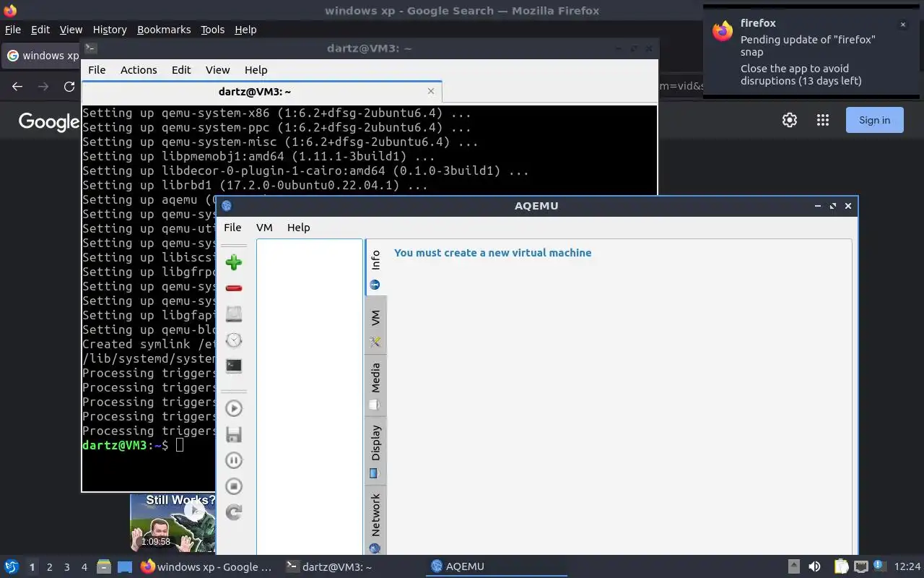Image resolution: width=924 pixels, height=578 pixels.
Task: Open the application launcher menu icon
Action: point(11,566)
